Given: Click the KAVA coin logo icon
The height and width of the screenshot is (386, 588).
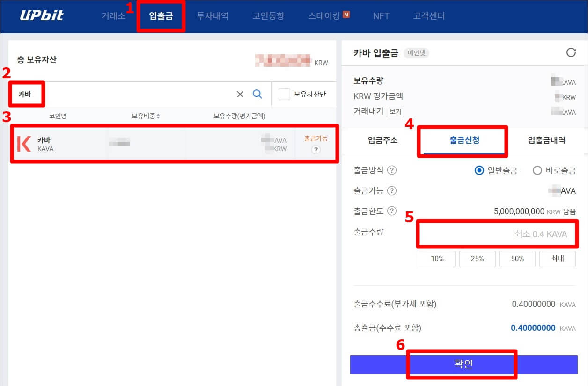Looking at the screenshot, I should (23, 144).
